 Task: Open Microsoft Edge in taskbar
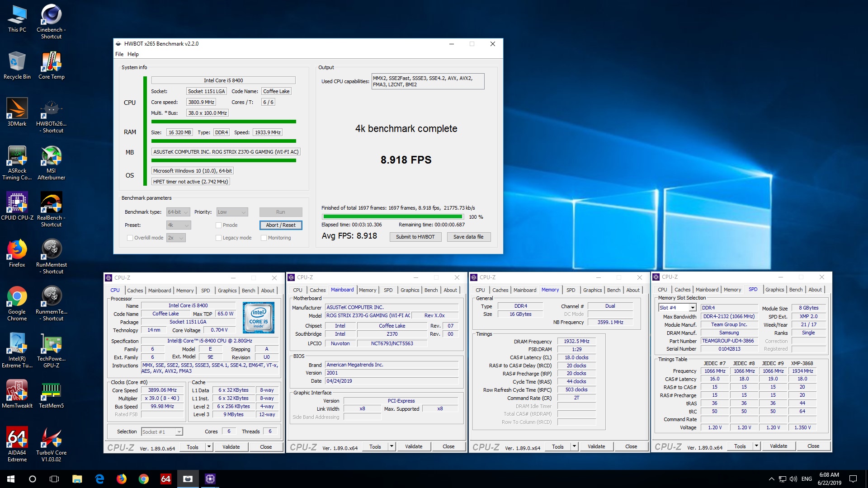pos(99,479)
